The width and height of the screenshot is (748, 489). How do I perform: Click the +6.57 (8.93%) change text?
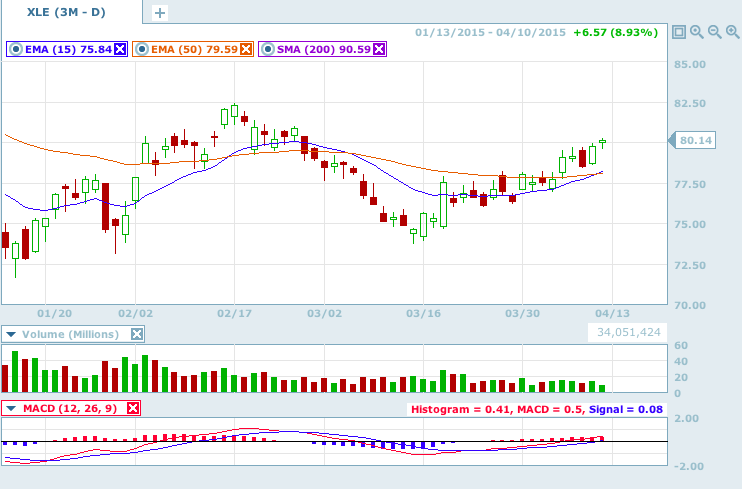tap(615, 32)
